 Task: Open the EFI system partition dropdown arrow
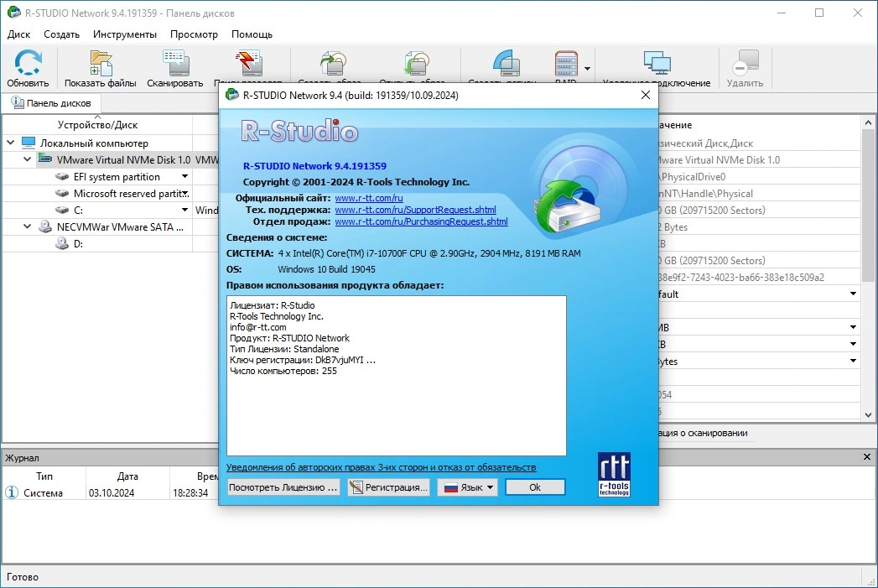[x=184, y=176]
